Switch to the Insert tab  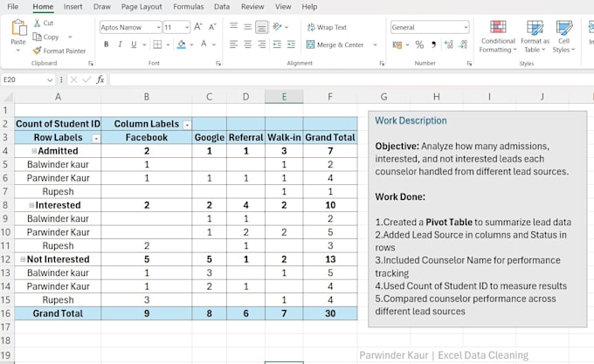pyautogui.click(x=73, y=6)
